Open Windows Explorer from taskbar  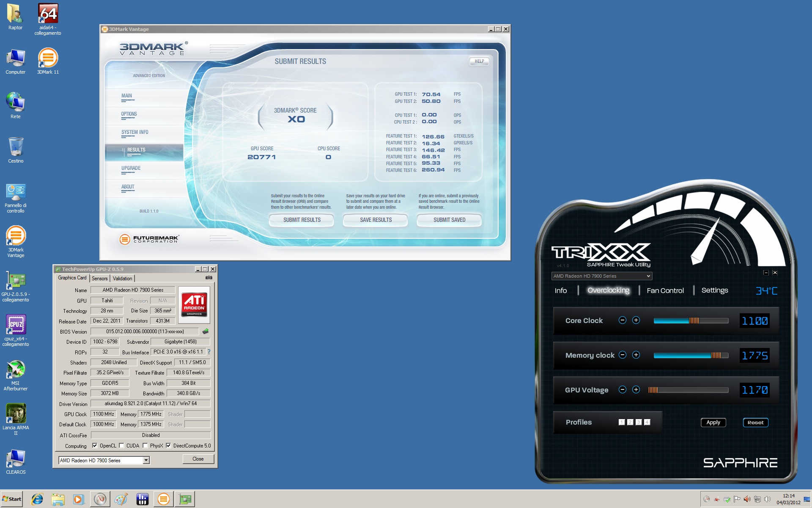pyautogui.click(x=58, y=499)
